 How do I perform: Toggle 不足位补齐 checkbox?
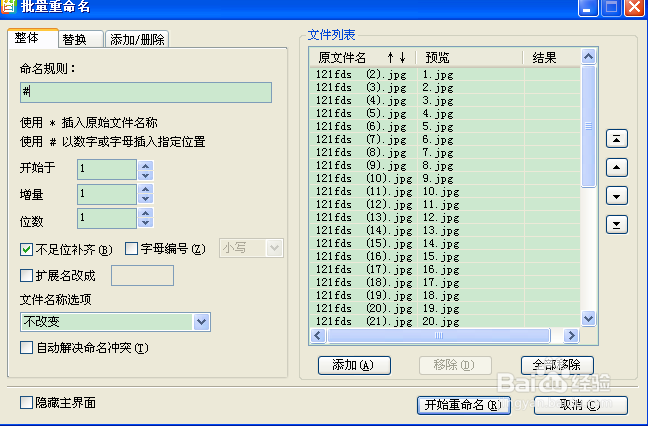click(x=26, y=249)
